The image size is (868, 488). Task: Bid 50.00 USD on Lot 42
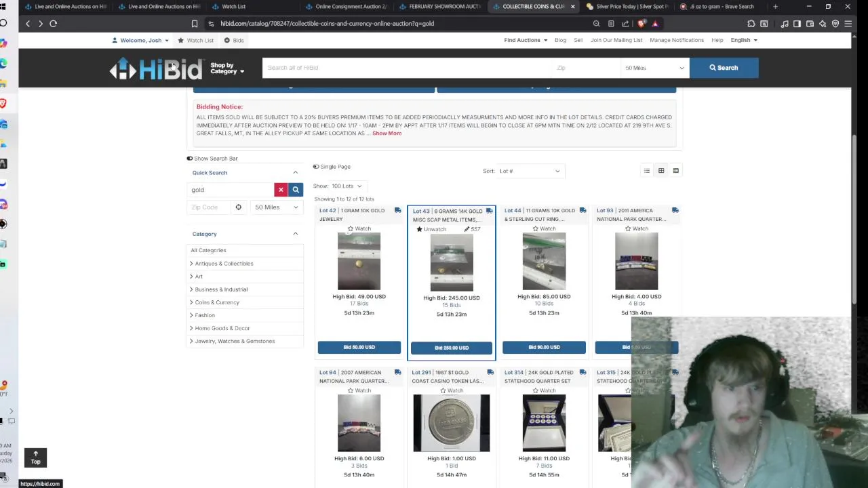359,347
